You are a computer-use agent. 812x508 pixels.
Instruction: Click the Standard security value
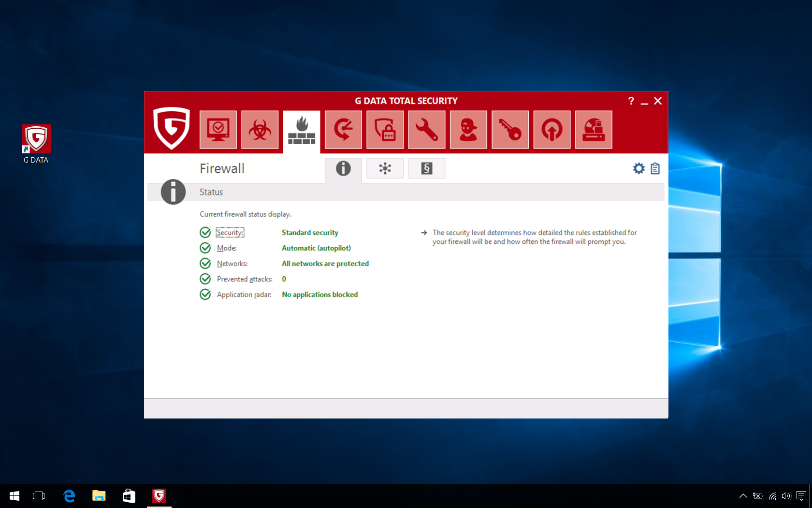click(310, 233)
